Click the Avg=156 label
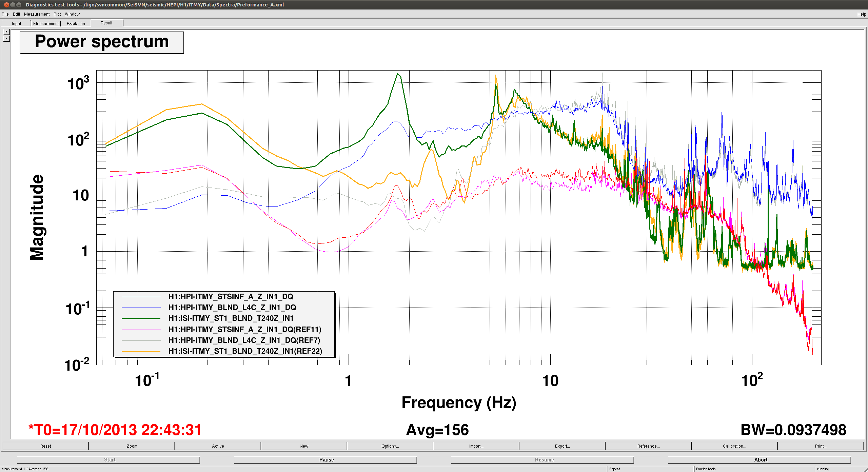Image resolution: width=868 pixels, height=472 pixels. [437, 430]
